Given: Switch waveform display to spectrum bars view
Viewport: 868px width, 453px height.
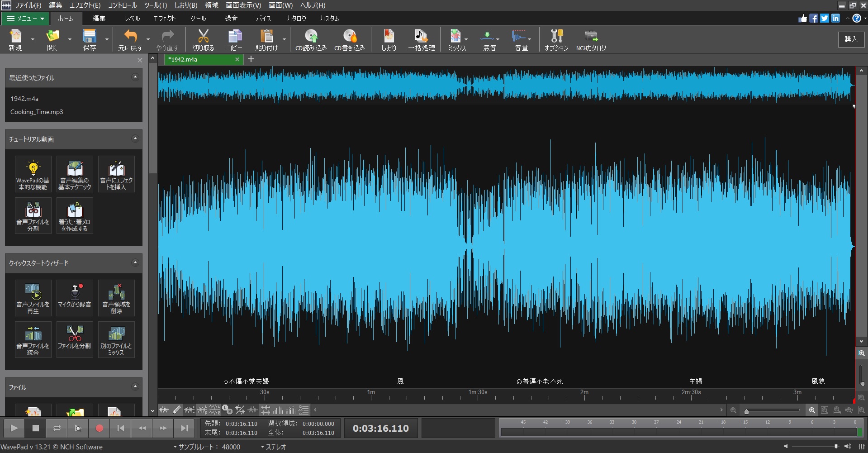Looking at the screenshot, I should 277,410.
